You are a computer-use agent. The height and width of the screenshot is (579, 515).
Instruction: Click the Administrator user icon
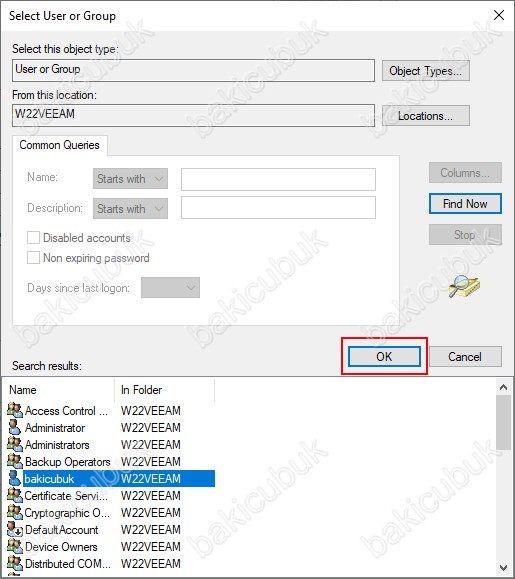pos(15,427)
